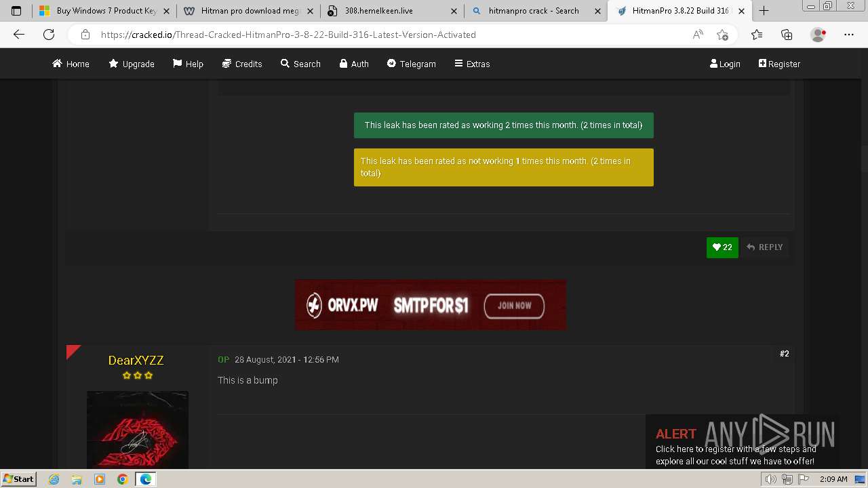868x488 pixels.
Task: Like the post with 22 hearts
Action: pos(722,247)
